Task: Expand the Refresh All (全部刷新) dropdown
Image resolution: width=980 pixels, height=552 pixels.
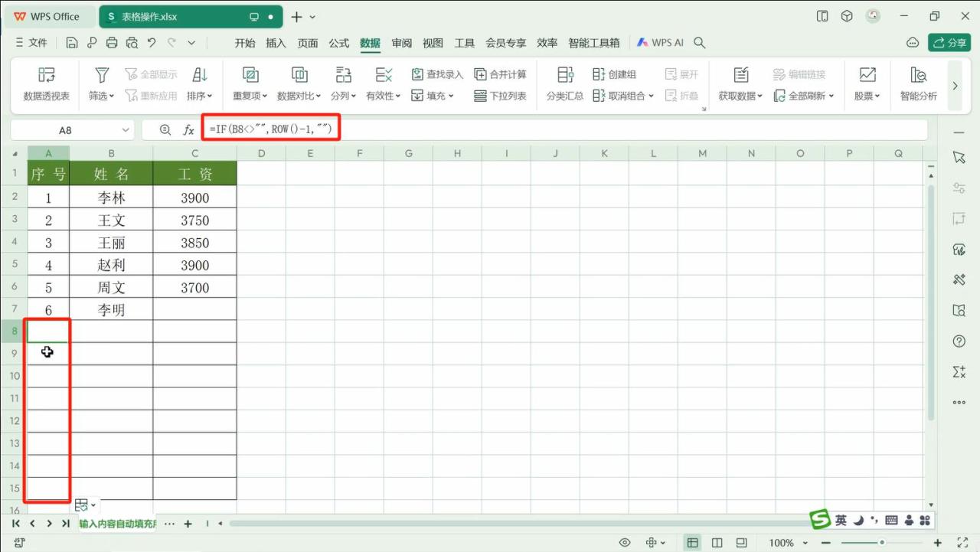Action: coord(831,96)
